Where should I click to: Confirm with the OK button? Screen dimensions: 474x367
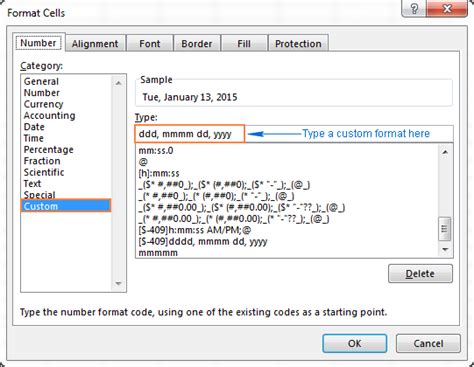click(355, 343)
